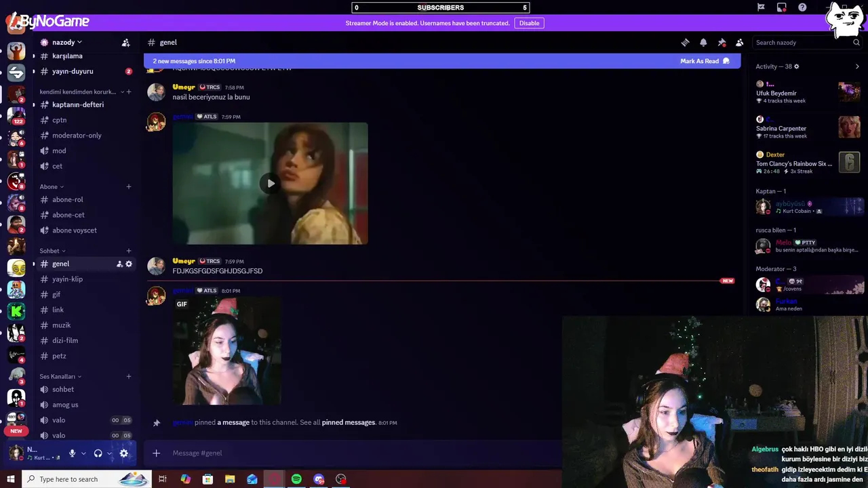Click the plus attach button in message bar
The width and height of the screenshot is (868, 488).
pyautogui.click(x=156, y=453)
